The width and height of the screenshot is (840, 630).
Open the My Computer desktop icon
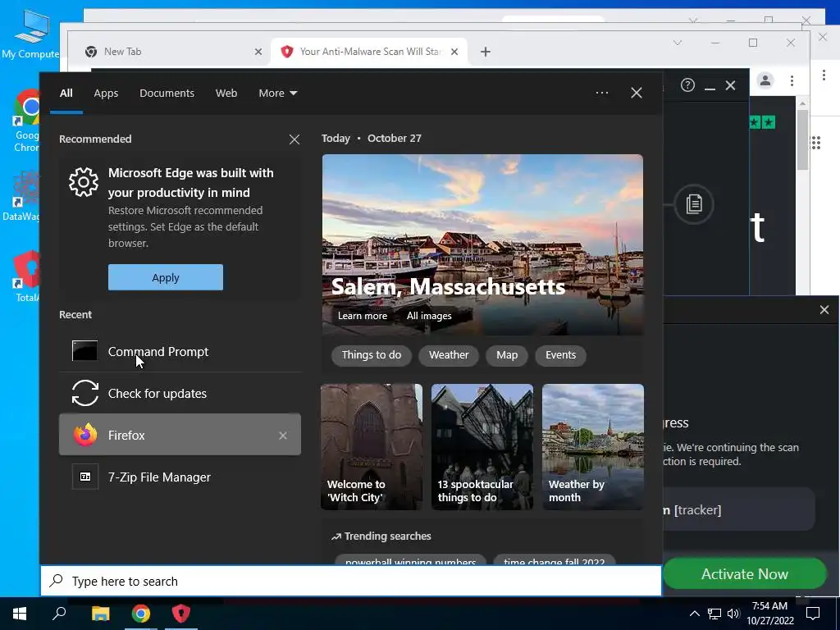click(30, 34)
